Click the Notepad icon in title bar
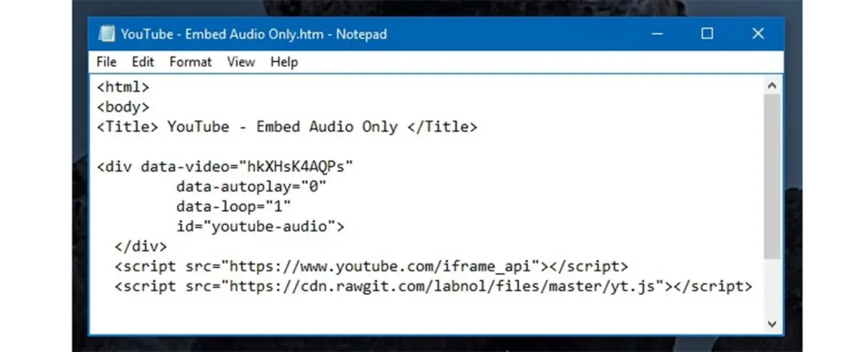 106,34
